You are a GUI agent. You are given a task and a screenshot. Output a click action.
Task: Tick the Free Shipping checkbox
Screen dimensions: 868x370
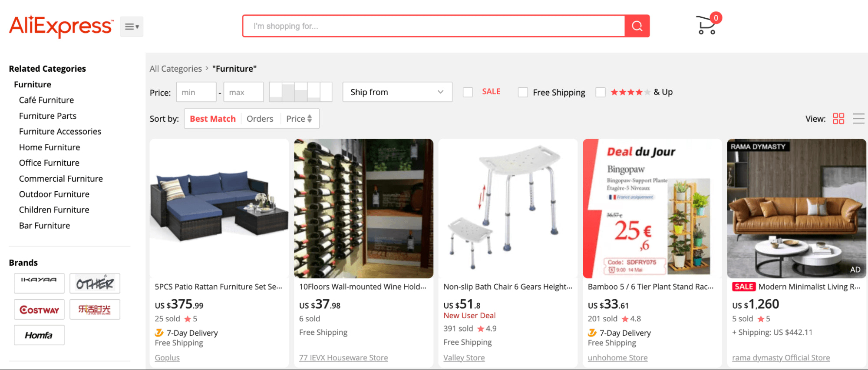click(x=523, y=92)
